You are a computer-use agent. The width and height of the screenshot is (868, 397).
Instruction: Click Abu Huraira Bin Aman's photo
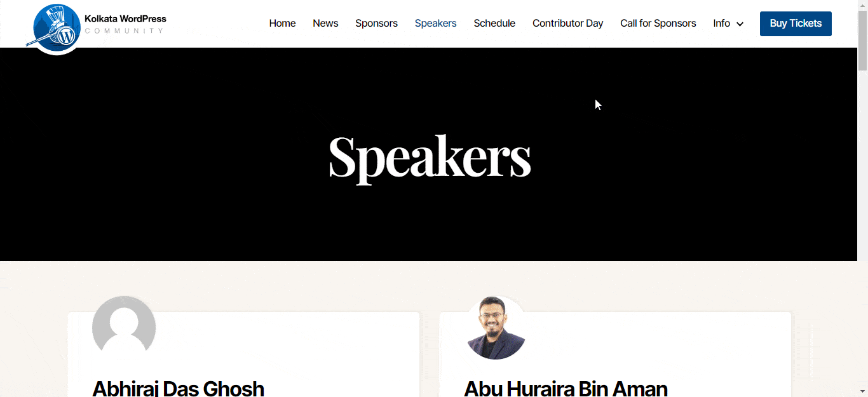pyautogui.click(x=496, y=327)
